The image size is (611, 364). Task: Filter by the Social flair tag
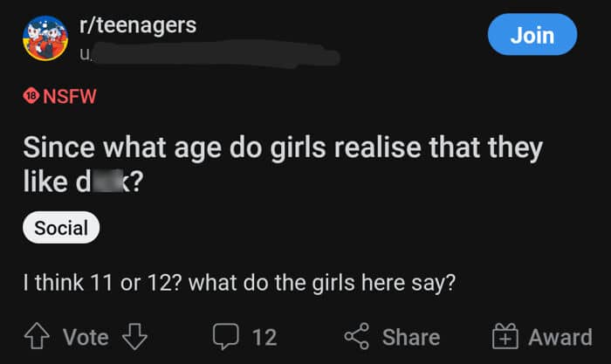tap(61, 229)
